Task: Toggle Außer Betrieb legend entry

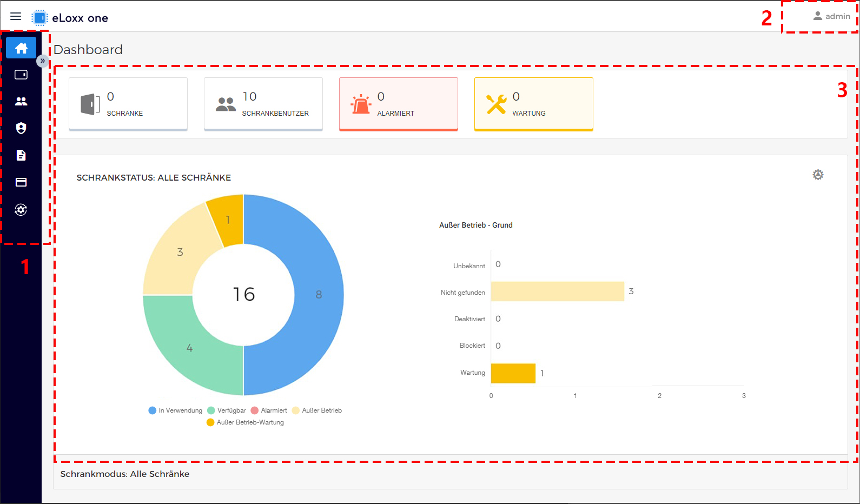Action: click(317, 410)
